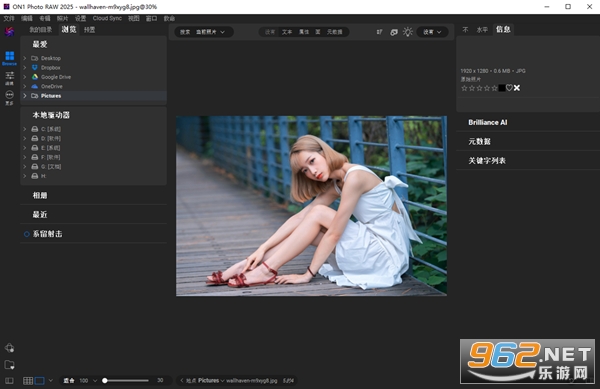The image size is (600, 389).
Task: Set rating to one star
Action: [x=464, y=88]
